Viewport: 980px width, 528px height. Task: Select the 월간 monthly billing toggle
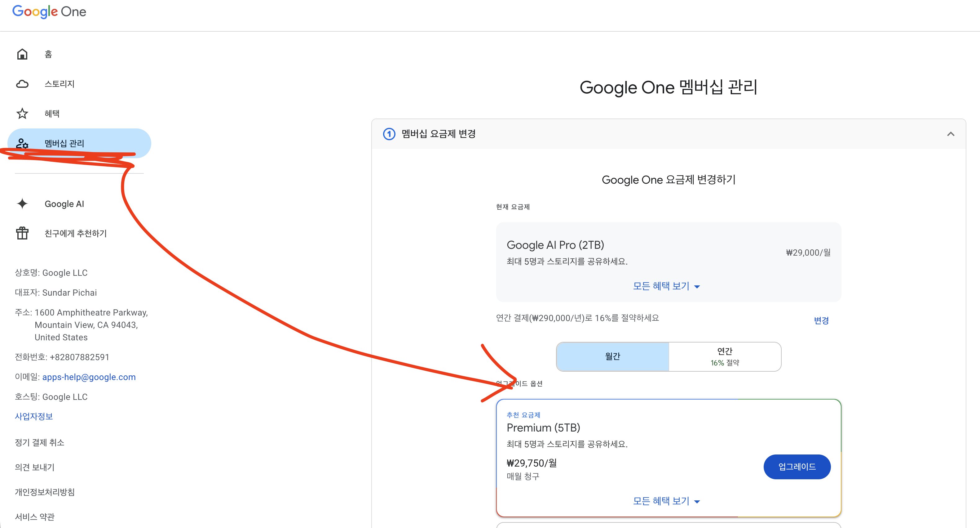[612, 356]
